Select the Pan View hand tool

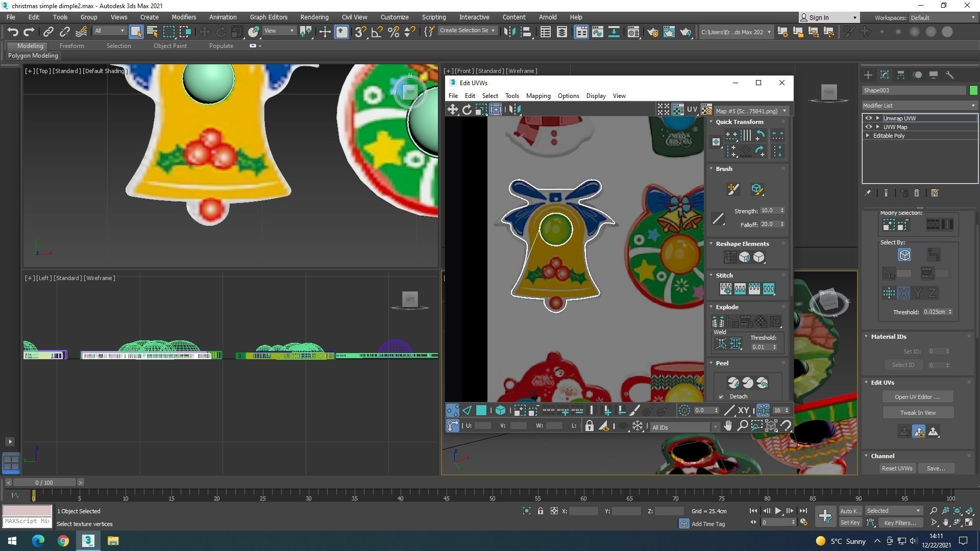728,425
